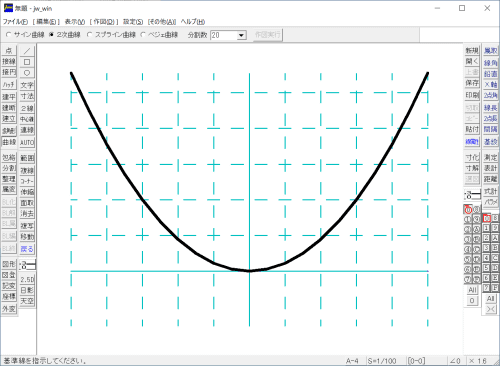Click the 伸縮 (extend/trim) tool
The height and width of the screenshot is (366, 500).
(x=27, y=192)
